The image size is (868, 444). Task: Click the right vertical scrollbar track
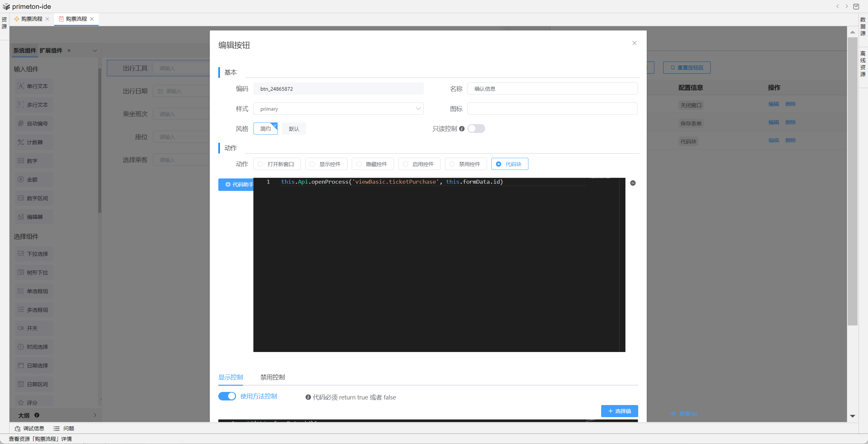[x=852, y=370]
